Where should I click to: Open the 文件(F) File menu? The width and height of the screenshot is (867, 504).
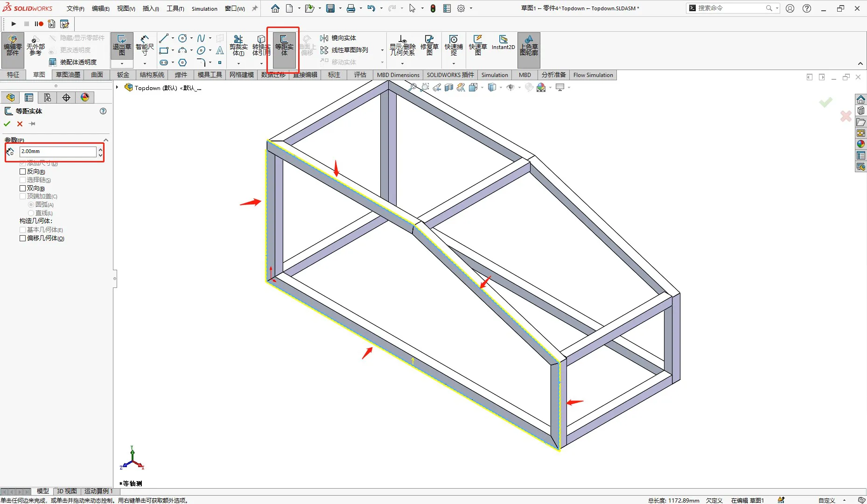pyautogui.click(x=75, y=8)
